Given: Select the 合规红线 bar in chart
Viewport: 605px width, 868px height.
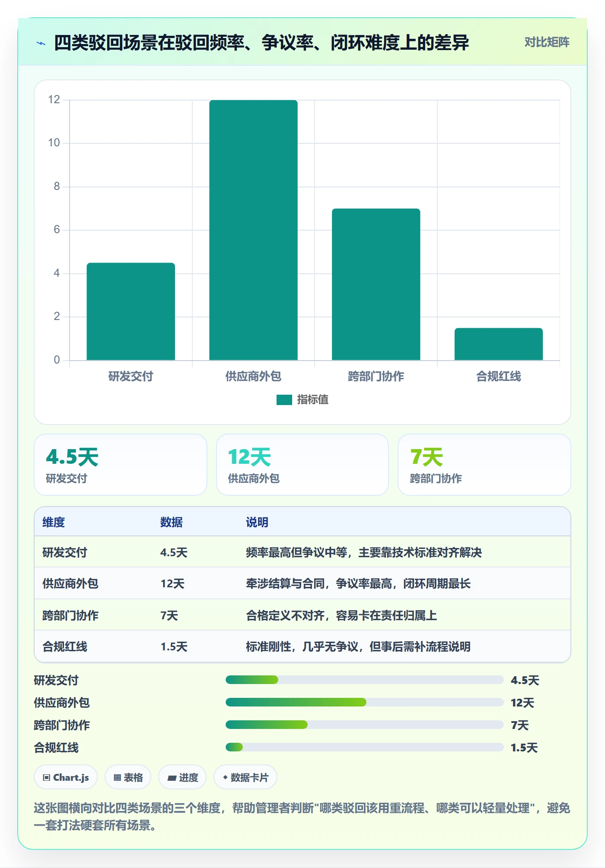Looking at the screenshot, I should coord(499,344).
